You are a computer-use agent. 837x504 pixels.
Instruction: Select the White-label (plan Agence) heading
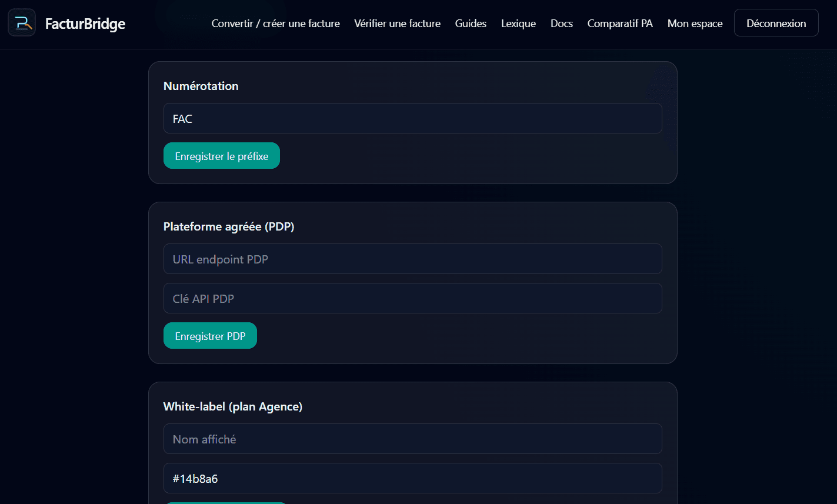pos(233,406)
